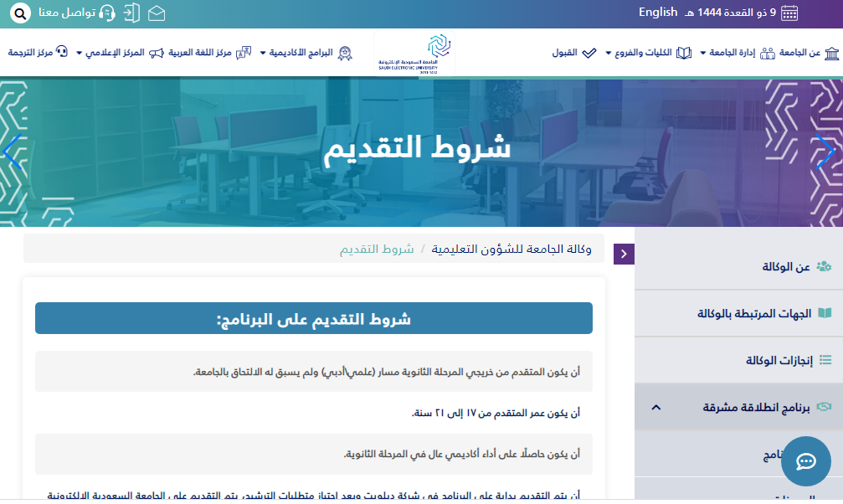The image size is (843, 504).
Task: Click the headset icon beside مركز الترجمة
Action: coord(62,52)
